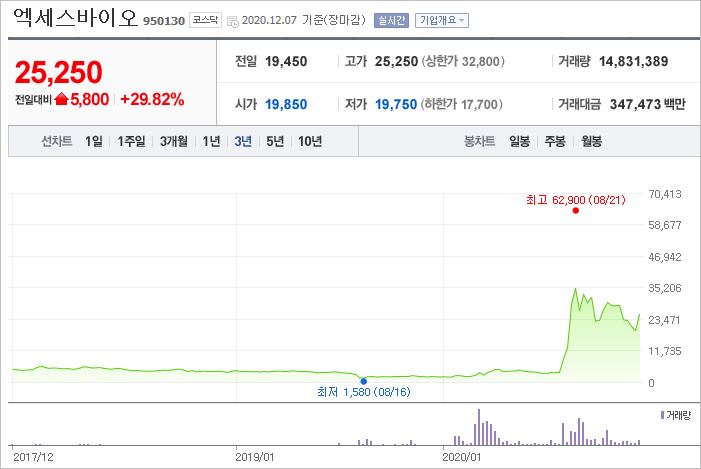Switch to 주봉 candle chart
701x469 pixels.
pyautogui.click(x=555, y=141)
